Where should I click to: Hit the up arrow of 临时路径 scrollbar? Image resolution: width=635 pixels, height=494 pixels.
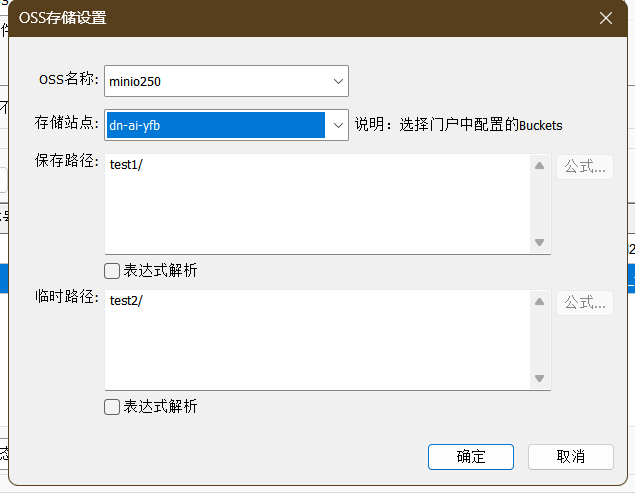(539, 301)
